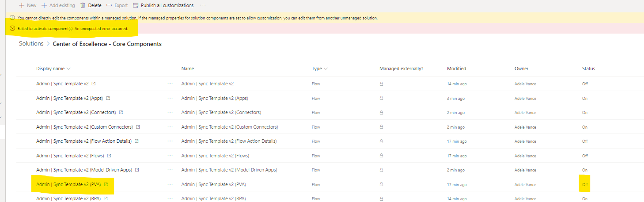Click Publish all customizations

point(163,5)
